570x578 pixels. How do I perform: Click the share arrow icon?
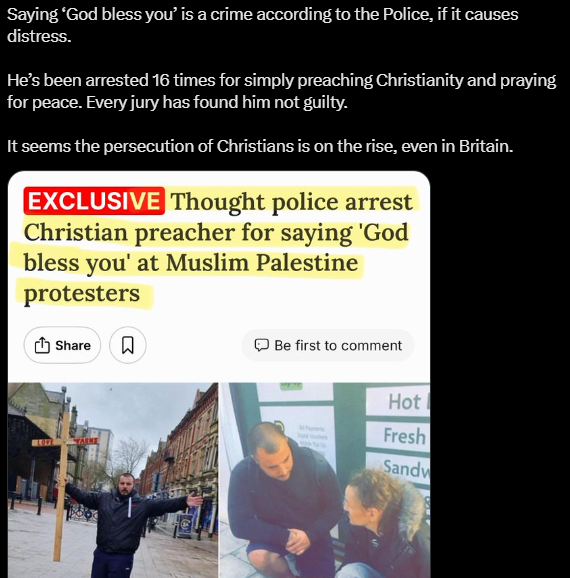pos(42,345)
